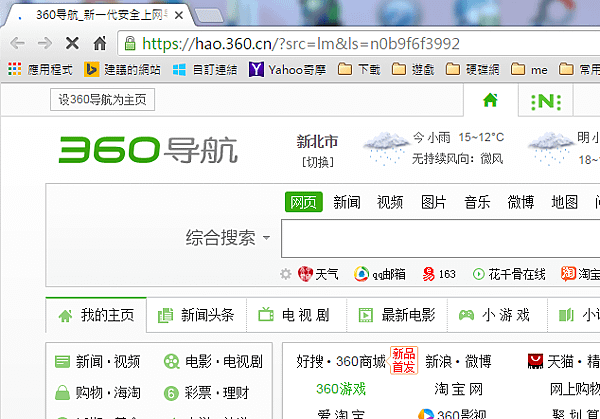Screen dimensions: 600x419
Task: Open the 花千骨在线 quick link
Action: tap(509, 274)
